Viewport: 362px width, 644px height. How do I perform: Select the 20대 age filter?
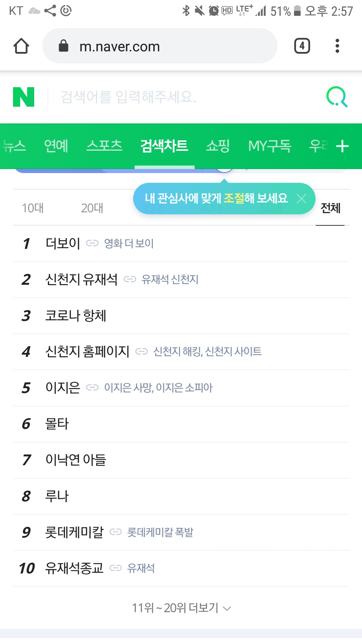tap(92, 208)
